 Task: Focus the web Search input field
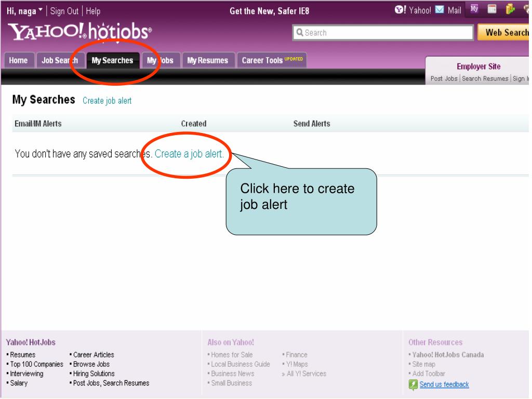click(x=383, y=33)
